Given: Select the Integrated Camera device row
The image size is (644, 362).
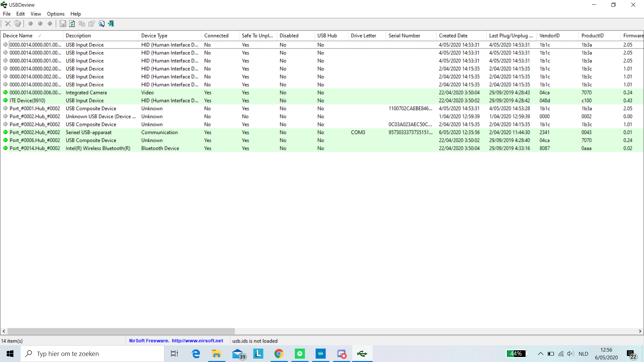Looking at the screenshot, I should (x=86, y=93).
